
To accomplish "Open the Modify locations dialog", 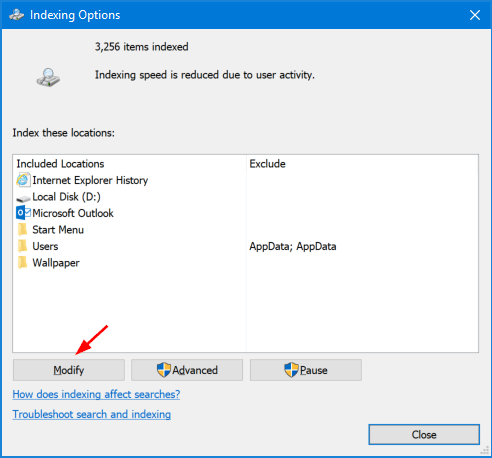I will (x=69, y=370).
